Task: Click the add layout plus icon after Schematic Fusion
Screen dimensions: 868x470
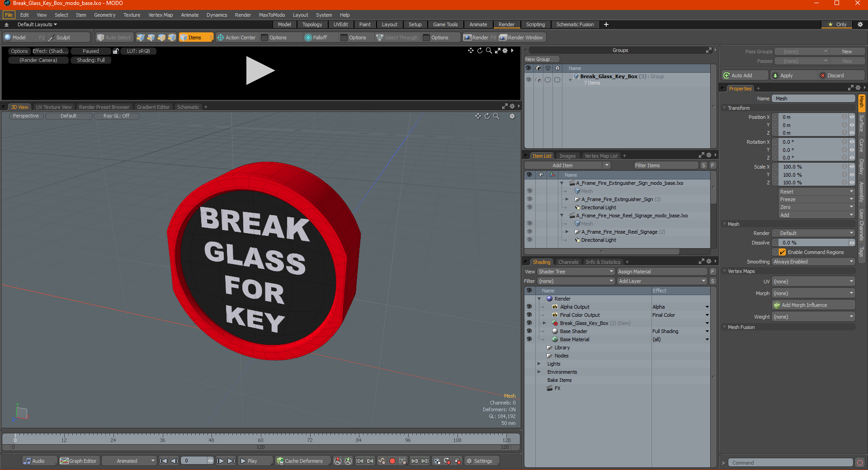Action: (606, 24)
